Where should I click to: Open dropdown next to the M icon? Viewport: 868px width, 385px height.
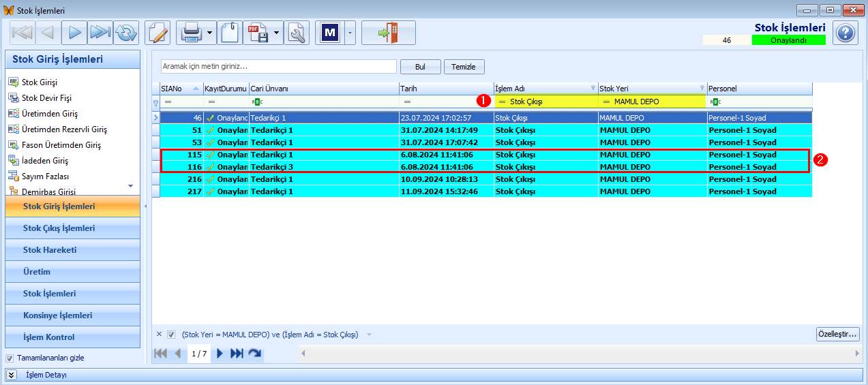click(350, 32)
